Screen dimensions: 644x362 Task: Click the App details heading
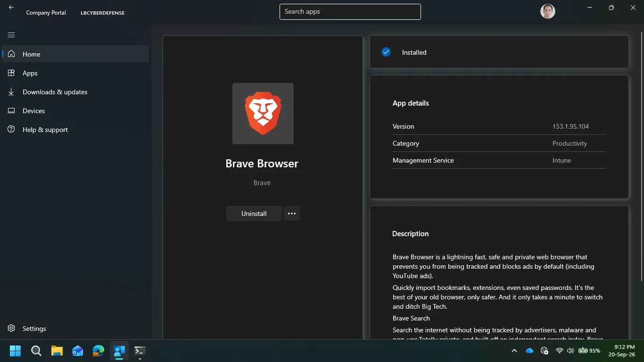(411, 103)
